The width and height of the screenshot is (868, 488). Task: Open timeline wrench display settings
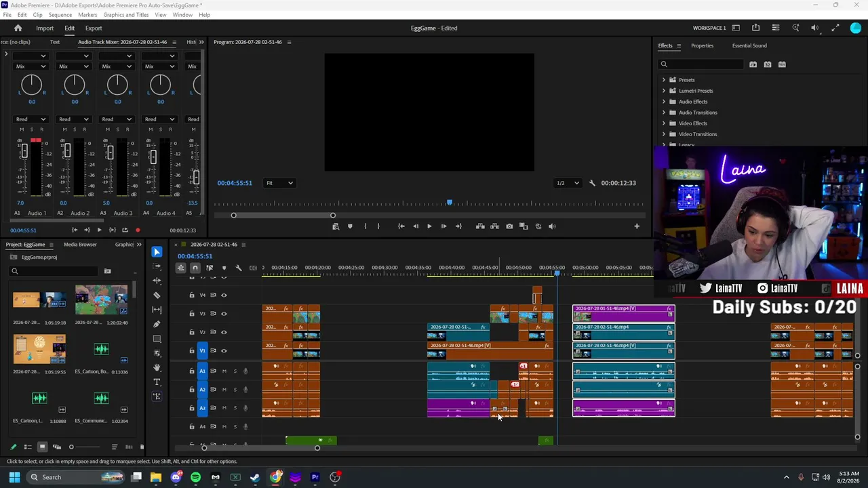(239, 268)
